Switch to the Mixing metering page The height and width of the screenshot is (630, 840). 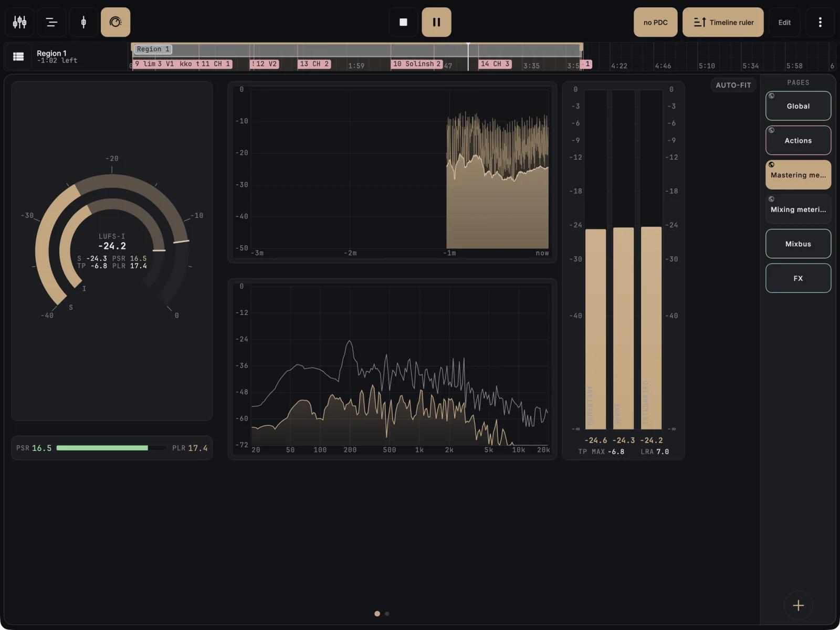pos(798,209)
